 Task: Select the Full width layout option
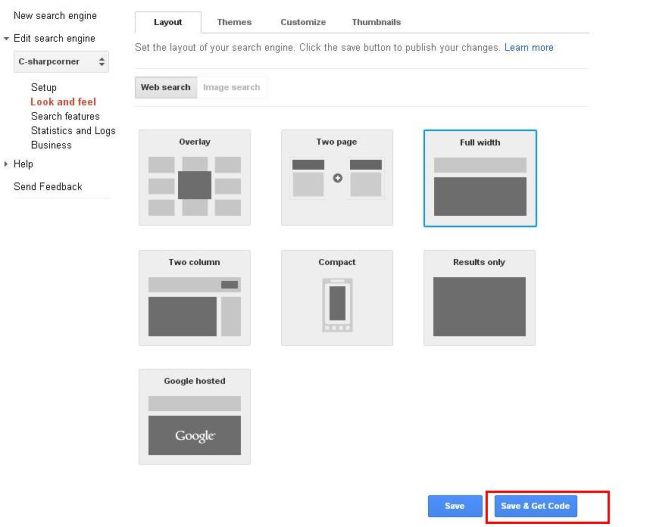480,178
